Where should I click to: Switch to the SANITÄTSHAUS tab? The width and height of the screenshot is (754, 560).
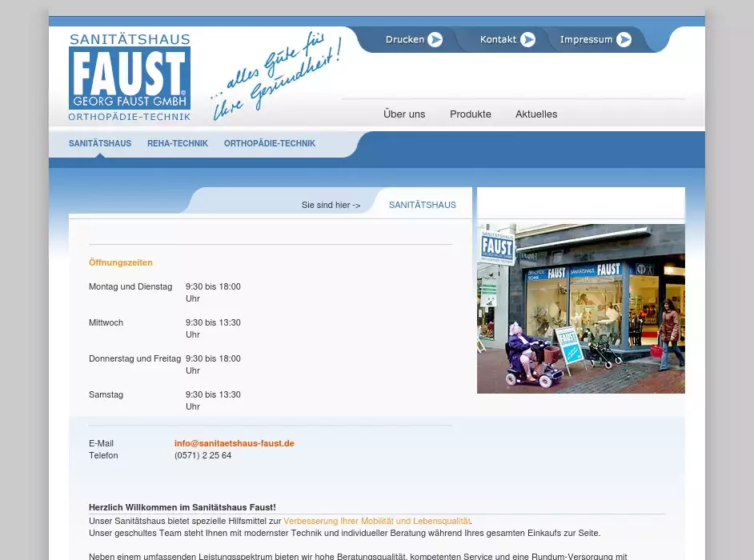tap(100, 143)
